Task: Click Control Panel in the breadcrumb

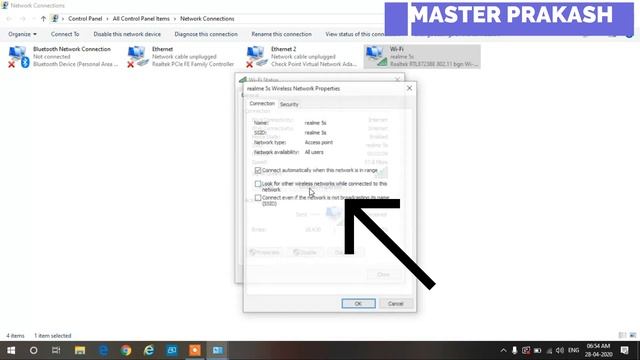Action: pos(85,18)
